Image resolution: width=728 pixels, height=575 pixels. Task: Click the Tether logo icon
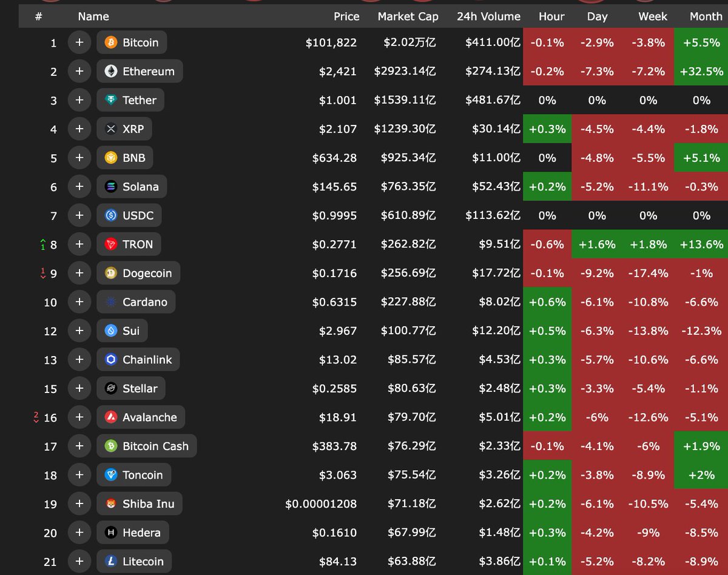111,100
